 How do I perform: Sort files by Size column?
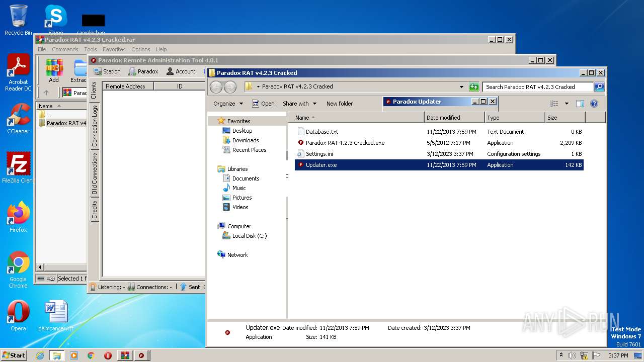[565, 118]
